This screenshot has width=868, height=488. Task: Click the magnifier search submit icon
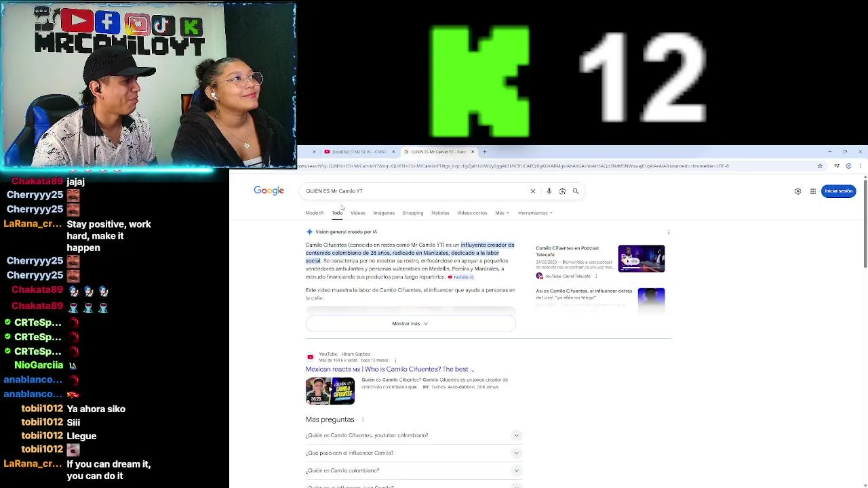click(576, 191)
